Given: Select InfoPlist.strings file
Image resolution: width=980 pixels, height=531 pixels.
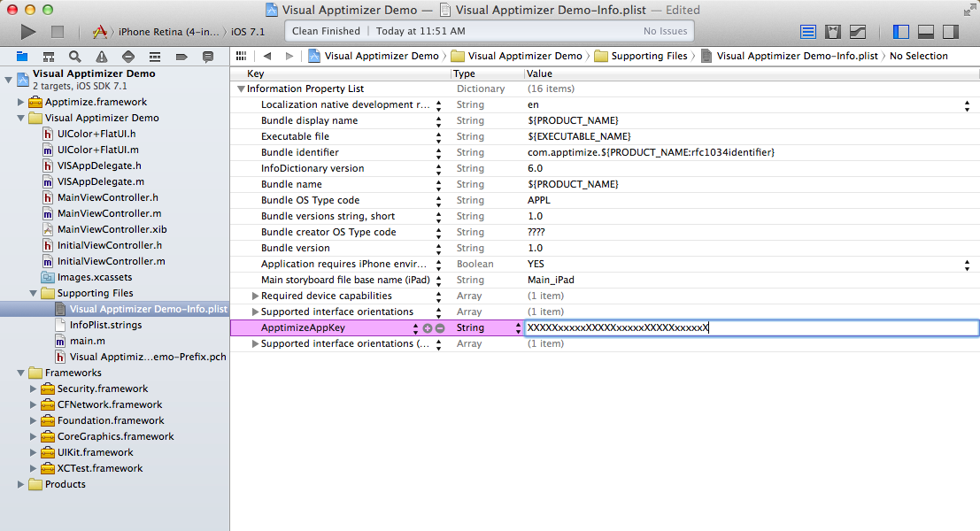Looking at the screenshot, I should point(105,325).
